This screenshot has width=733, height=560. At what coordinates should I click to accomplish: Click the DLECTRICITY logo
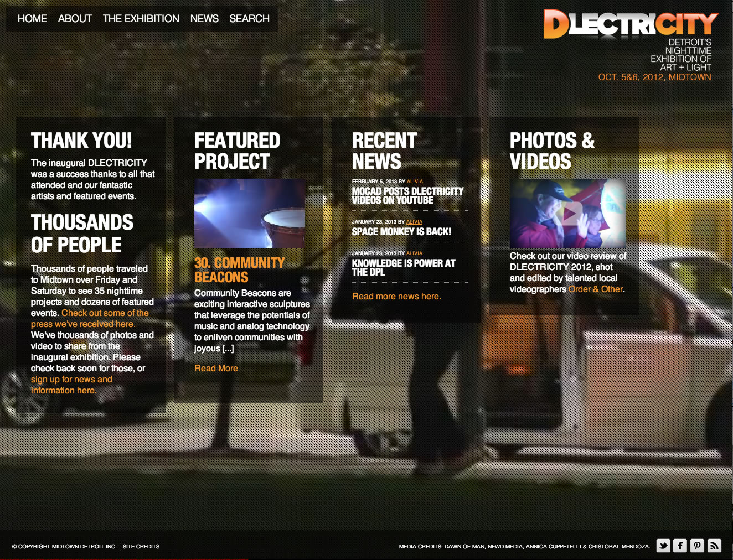(631, 24)
